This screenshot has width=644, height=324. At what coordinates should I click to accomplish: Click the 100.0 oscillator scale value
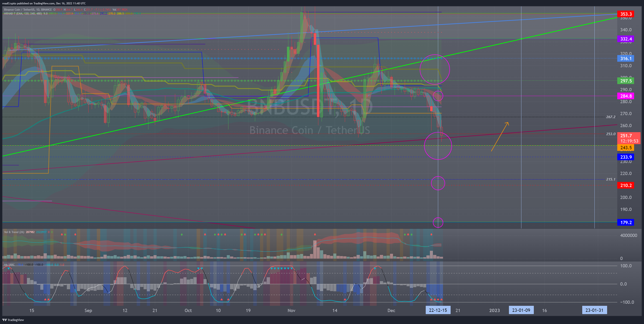click(626, 266)
